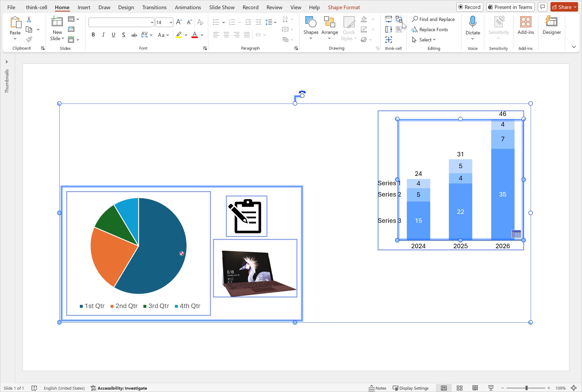The width and height of the screenshot is (582, 392).
Task: Expand the Select dropdown in Editing
Action: [x=427, y=40]
